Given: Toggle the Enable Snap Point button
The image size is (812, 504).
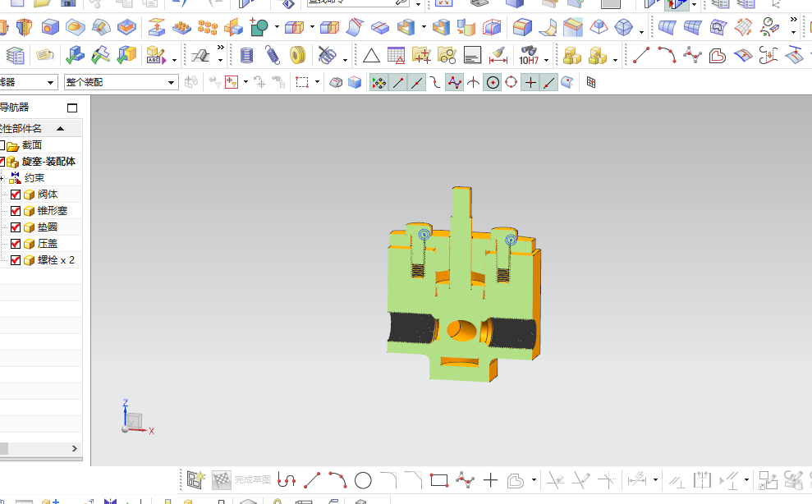Looking at the screenshot, I should point(379,82).
